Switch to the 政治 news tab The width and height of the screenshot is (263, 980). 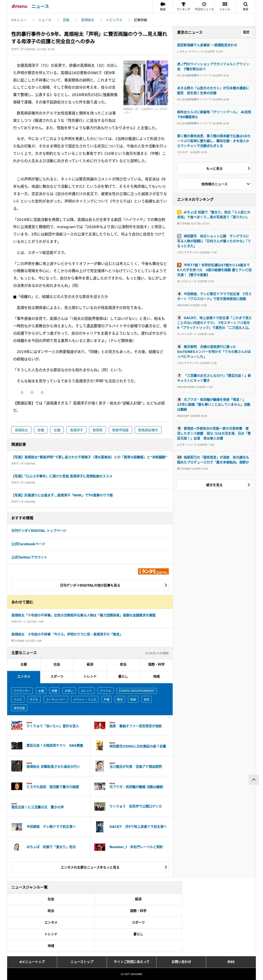[x=123, y=665]
